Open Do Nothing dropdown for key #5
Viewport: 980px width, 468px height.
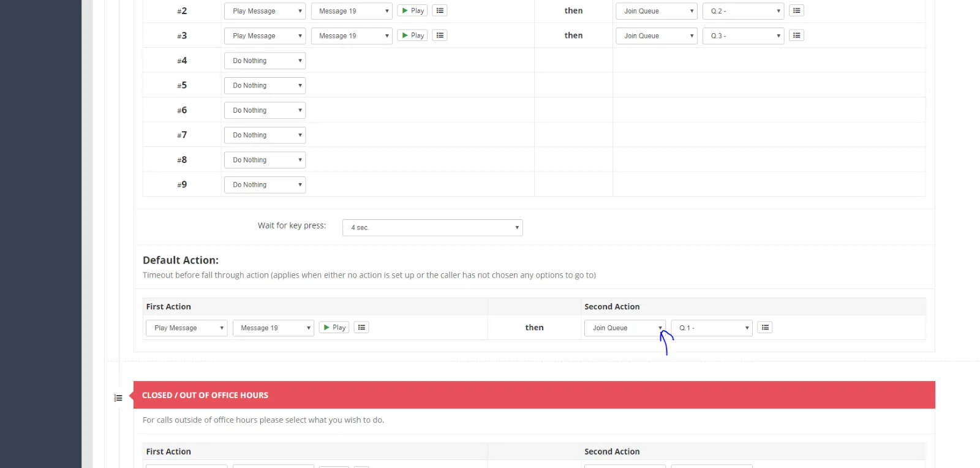click(265, 86)
